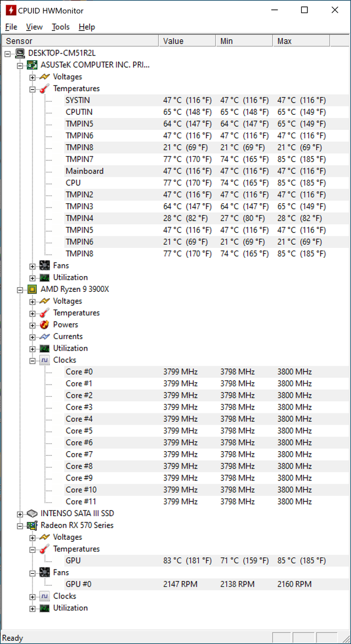The width and height of the screenshot is (351, 644).
Task: Collapse the DESKTOP-CM51R2L root node
Action: 7,53
